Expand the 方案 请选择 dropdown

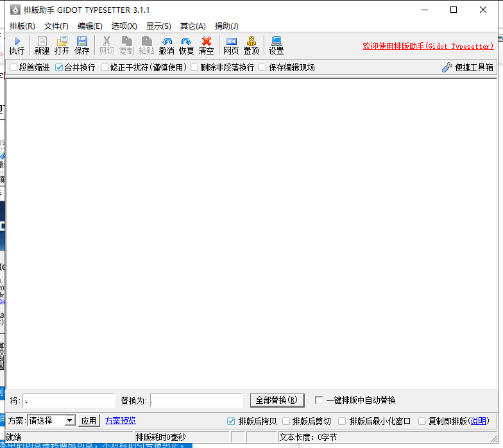[69, 420]
